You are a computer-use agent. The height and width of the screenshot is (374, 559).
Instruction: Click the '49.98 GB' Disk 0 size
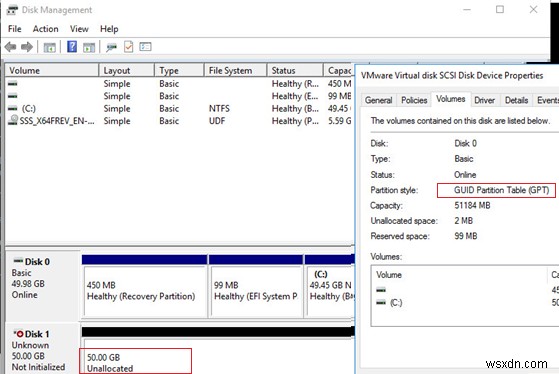tap(28, 284)
